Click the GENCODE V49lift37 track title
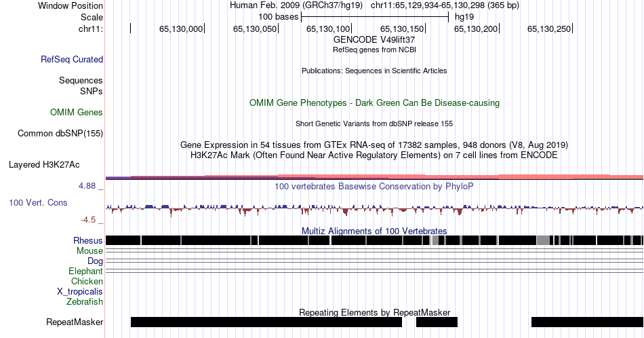Viewport: 644px width, 338px height. coord(374,39)
